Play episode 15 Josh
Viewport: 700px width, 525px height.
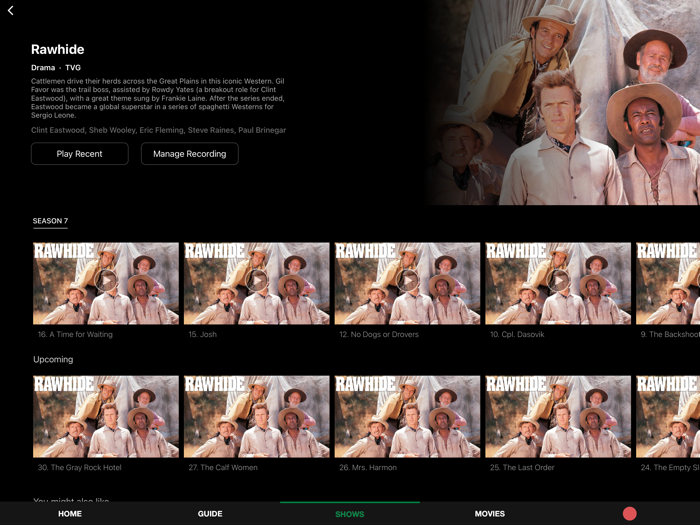[x=257, y=281]
